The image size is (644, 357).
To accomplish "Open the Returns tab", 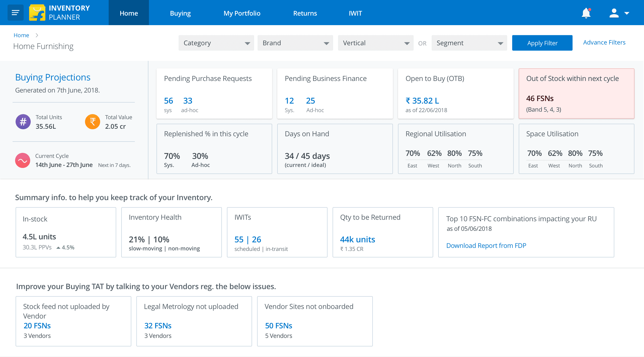I will tap(305, 13).
